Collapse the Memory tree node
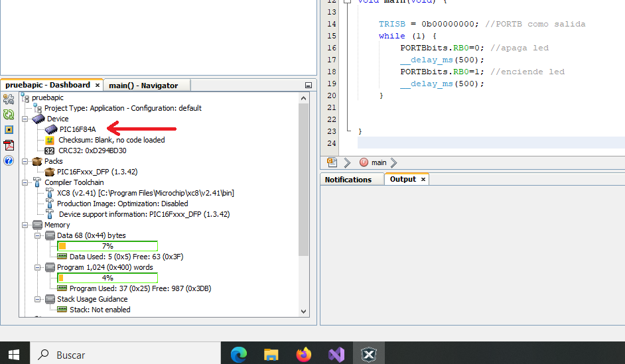 click(x=25, y=225)
